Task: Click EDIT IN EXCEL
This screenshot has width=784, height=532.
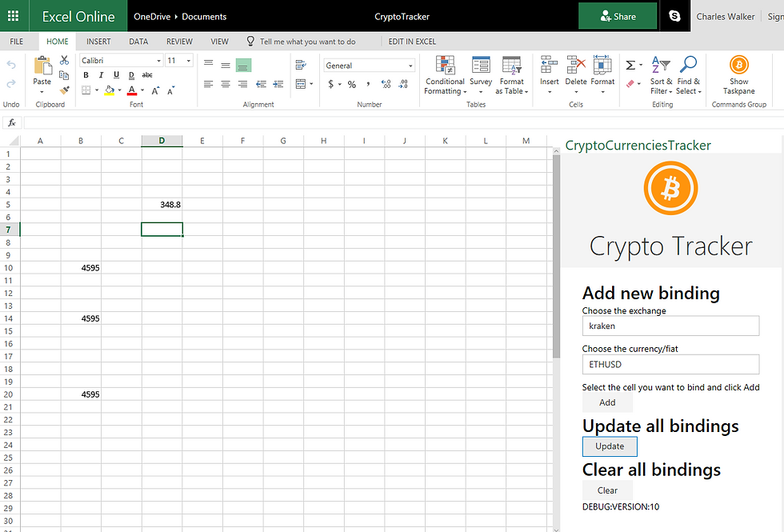Action: pyautogui.click(x=412, y=42)
